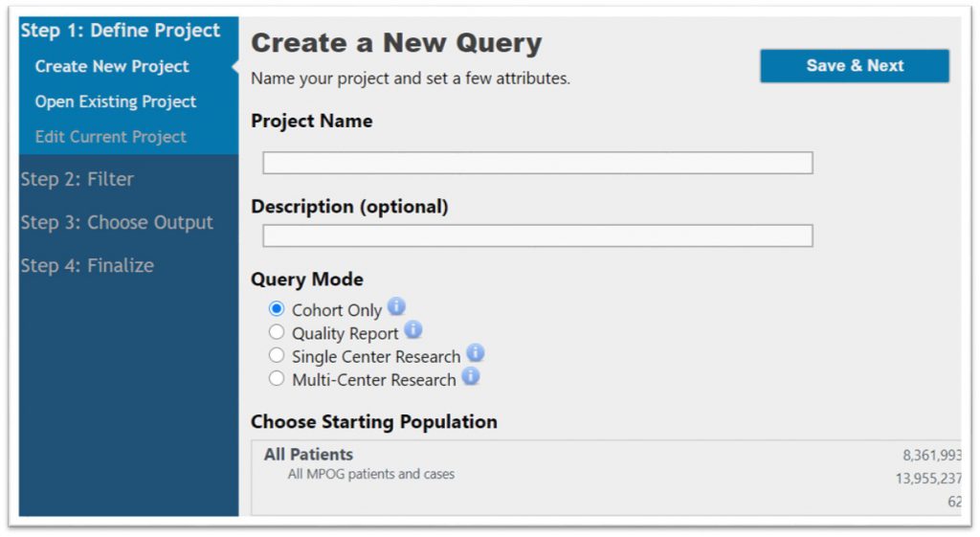Viewport: 980px width, 537px height.
Task: Click the Save & Next button
Action: [855, 66]
